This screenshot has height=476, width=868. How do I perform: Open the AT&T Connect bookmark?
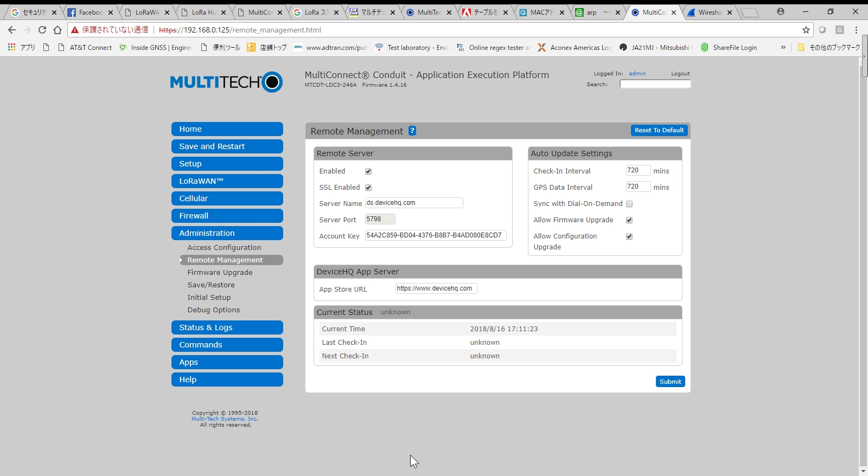coord(85,48)
